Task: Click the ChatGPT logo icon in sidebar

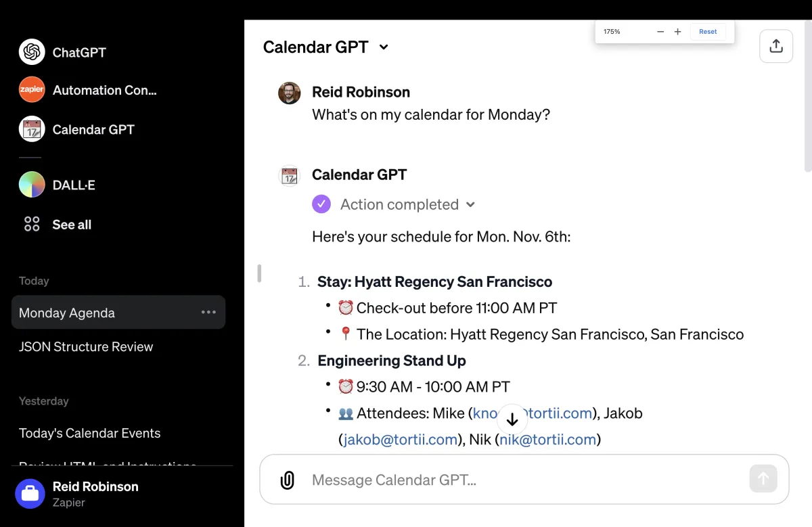Action: click(x=32, y=52)
